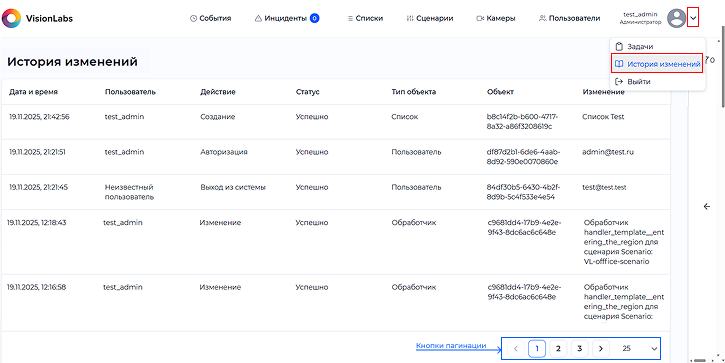Viewport: 725px width, 363px height.
Task: Click the user avatar icon
Action: tap(676, 18)
